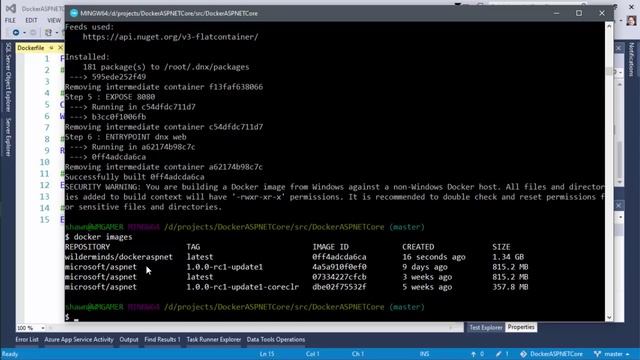Click the Ready status text
640x360 pixels.
tap(10, 354)
